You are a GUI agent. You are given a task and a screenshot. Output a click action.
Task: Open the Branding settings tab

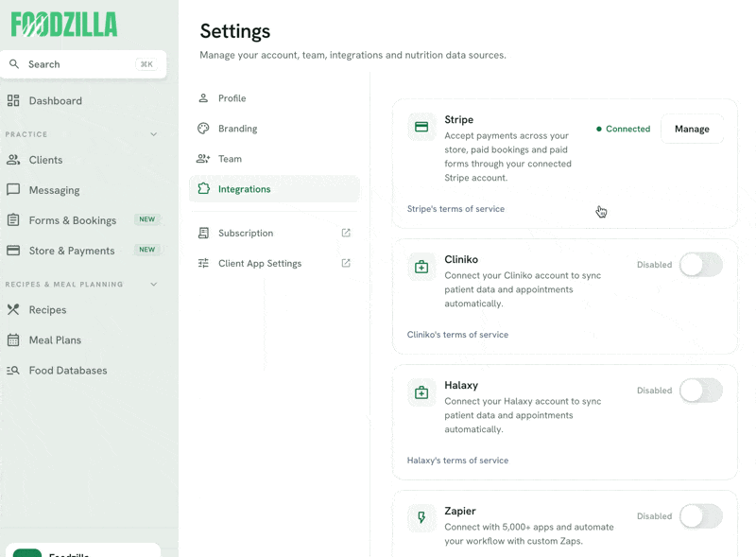[274, 129]
